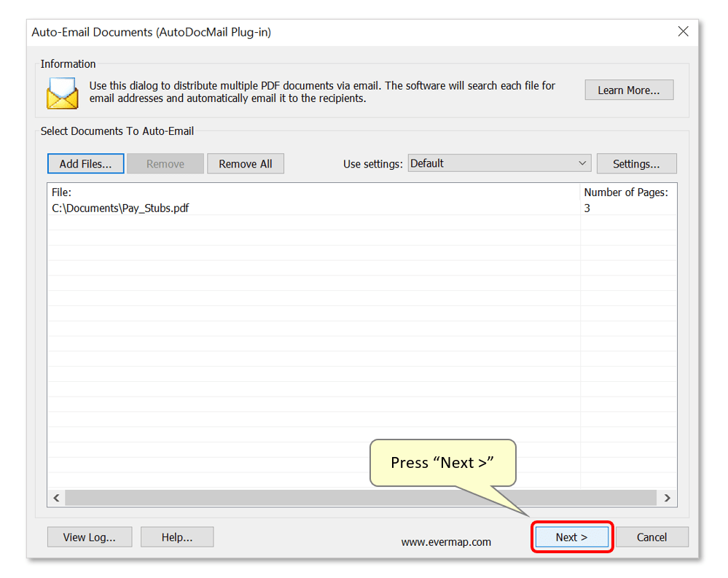The width and height of the screenshot is (728, 578).
Task: Click the horizontal scrollbar thumb
Action: (357, 498)
